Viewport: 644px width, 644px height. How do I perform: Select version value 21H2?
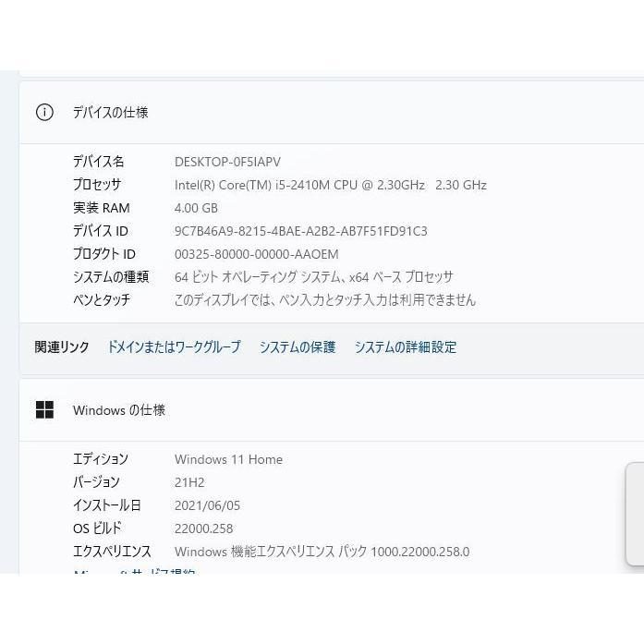[x=189, y=482]
